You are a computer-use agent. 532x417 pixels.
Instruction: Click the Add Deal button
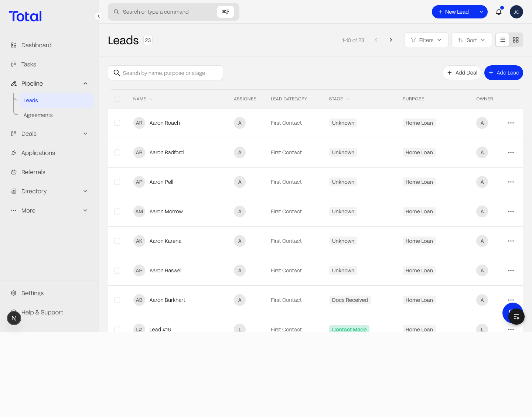click(462, 73)
